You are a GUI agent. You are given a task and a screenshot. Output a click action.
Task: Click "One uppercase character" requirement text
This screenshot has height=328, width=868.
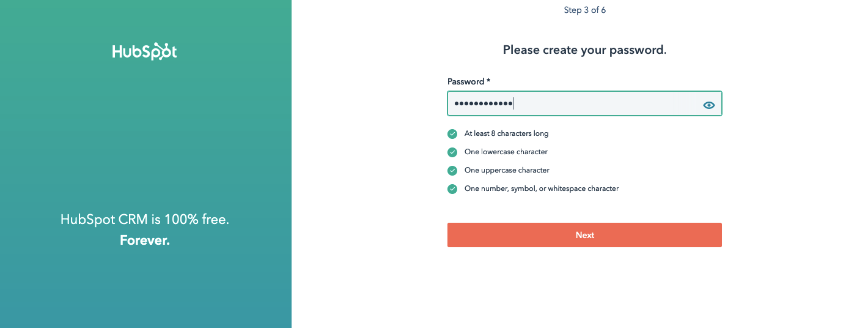507,170
